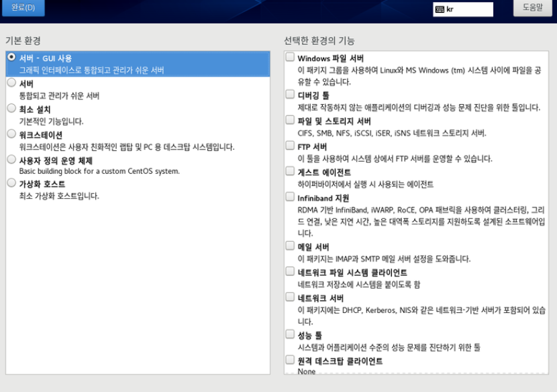Click the RDMA 기반 InfiniBand description text
Image resolution: width=557 pixels, height=392 pixels.
[x=421, y=222]
